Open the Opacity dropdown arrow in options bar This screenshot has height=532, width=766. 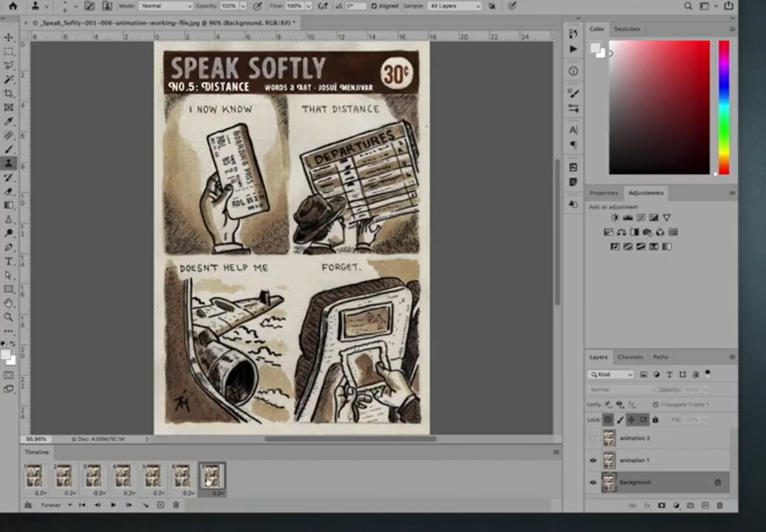point(243,6)
